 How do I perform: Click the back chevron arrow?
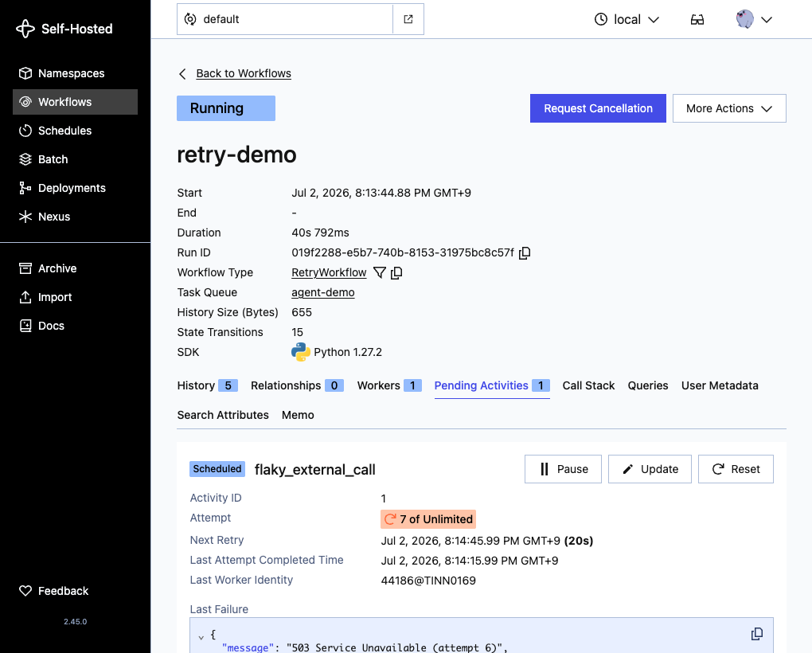182,74
